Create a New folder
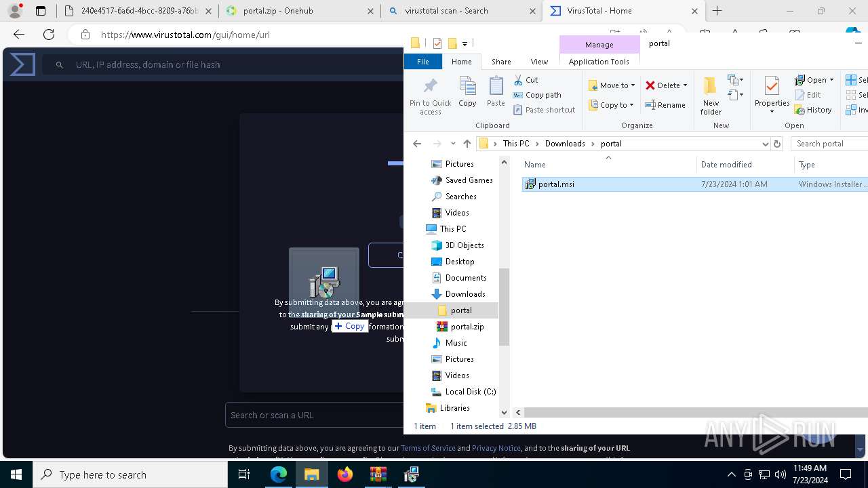 (711, 96)
